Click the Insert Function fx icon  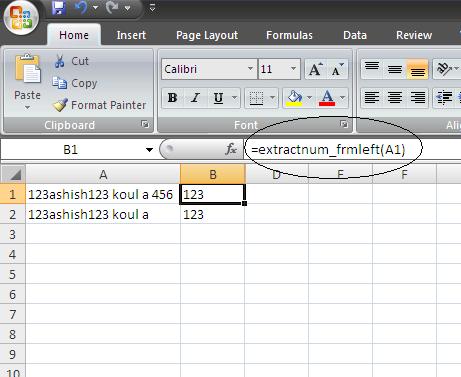click(x=231, y=149)
